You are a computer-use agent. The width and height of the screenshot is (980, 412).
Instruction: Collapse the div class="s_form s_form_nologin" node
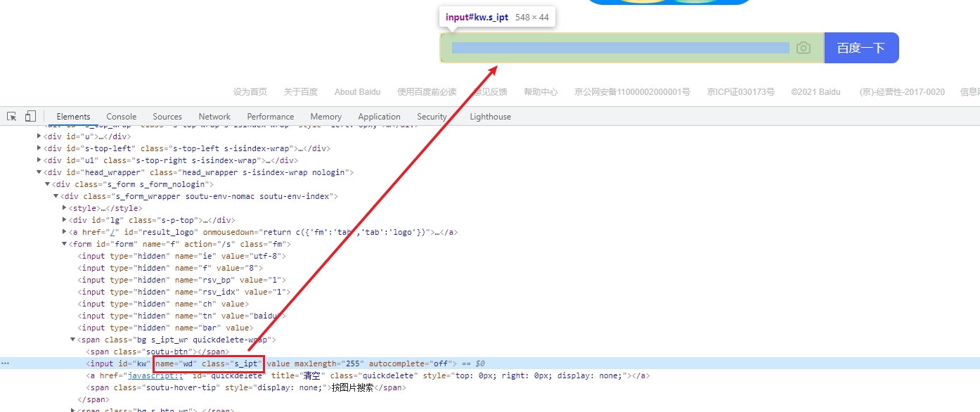[49, 184]
